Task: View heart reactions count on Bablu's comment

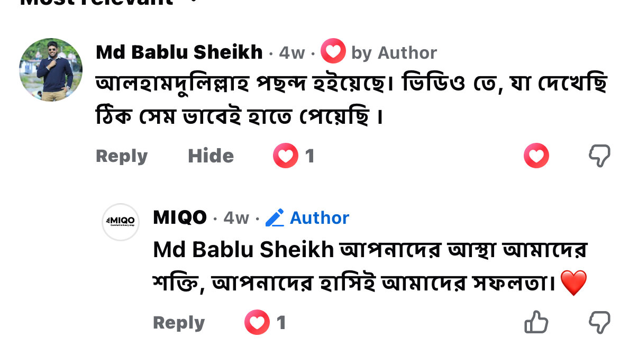Action: [294, 156]
